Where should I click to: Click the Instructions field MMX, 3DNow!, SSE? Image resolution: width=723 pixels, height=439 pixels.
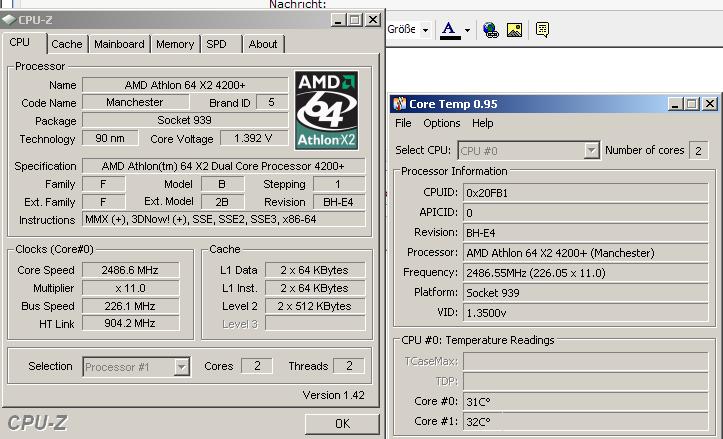[x=224, y=220]
